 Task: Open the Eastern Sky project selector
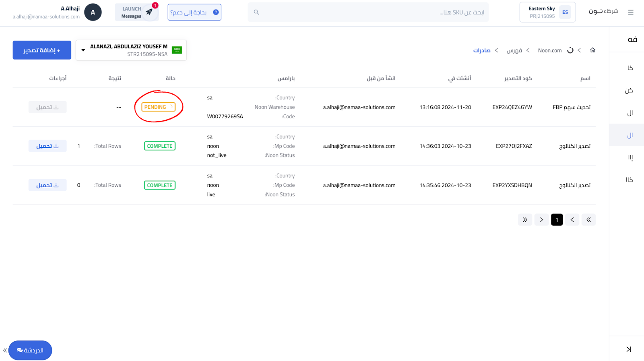547,12
